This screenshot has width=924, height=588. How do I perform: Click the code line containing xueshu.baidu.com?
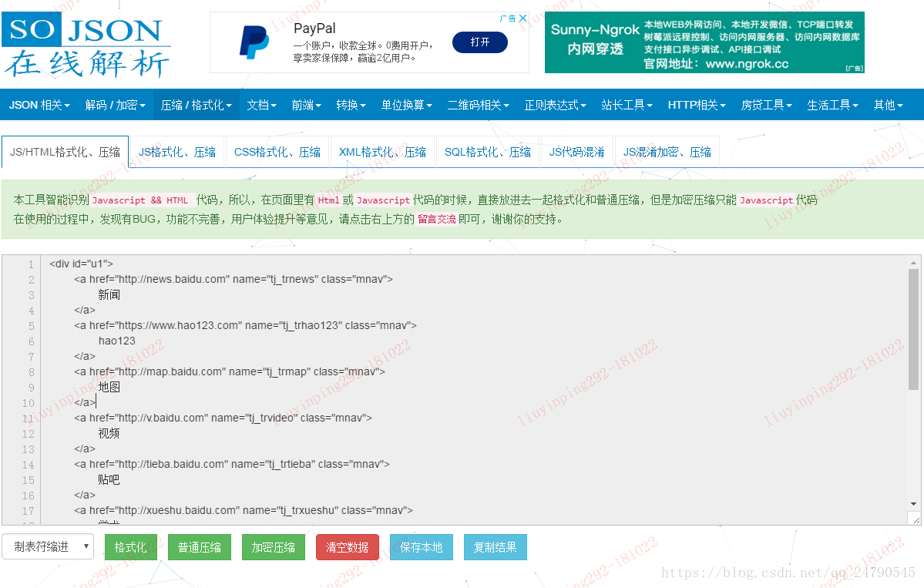(244, 510)
